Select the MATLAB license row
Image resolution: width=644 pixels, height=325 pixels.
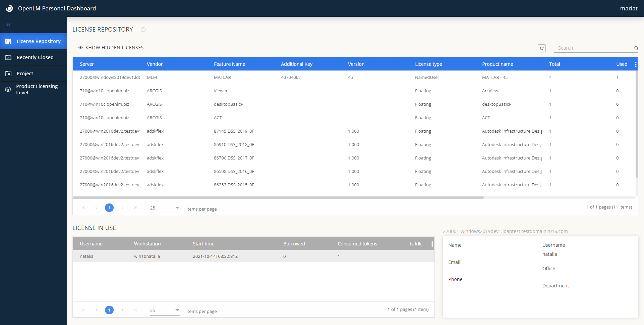click(x=222, y=78)
